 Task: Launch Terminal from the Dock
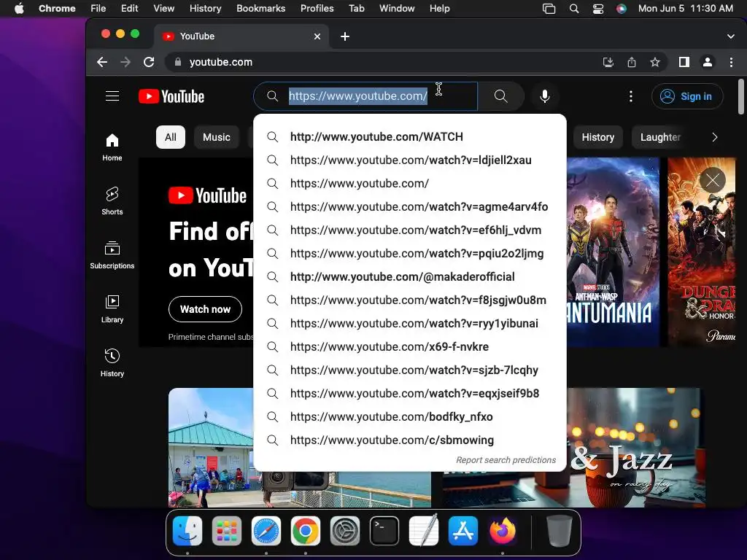pos(384,531)
